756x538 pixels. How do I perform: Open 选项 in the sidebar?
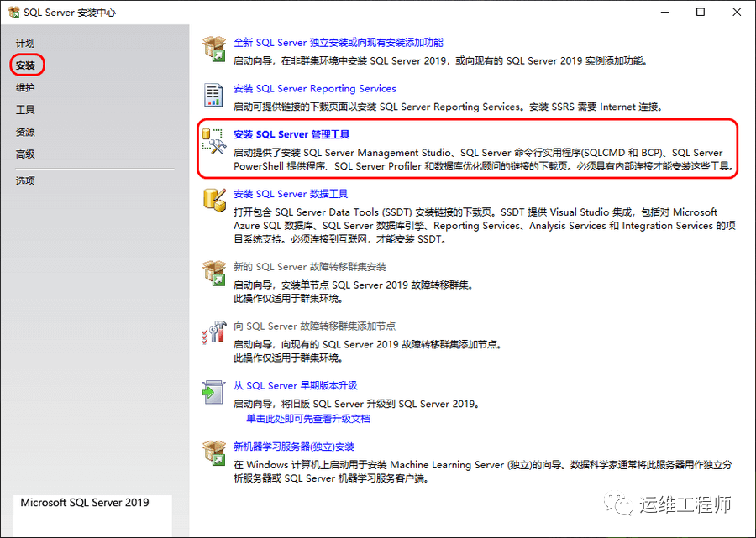[x=25, y=180]
